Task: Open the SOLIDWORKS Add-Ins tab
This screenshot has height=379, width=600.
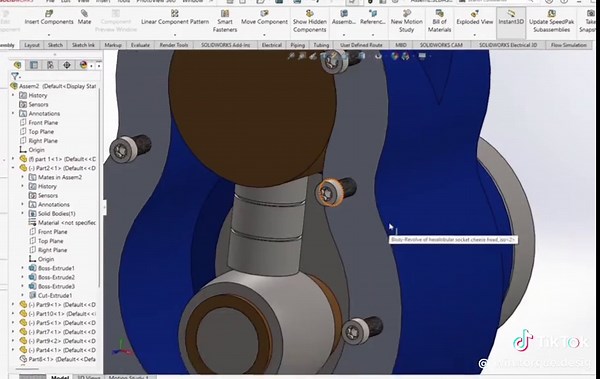Action: pos(225,45)
